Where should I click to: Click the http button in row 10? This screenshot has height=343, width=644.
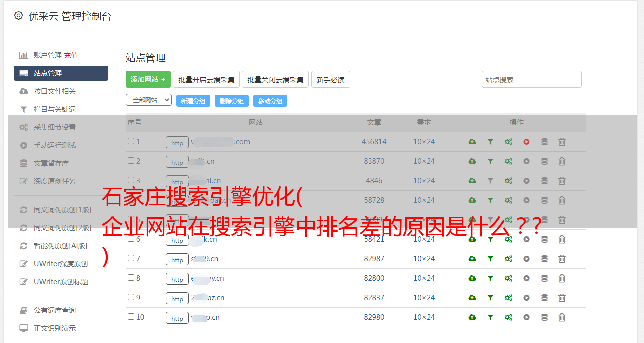click(x=177, y=318)
